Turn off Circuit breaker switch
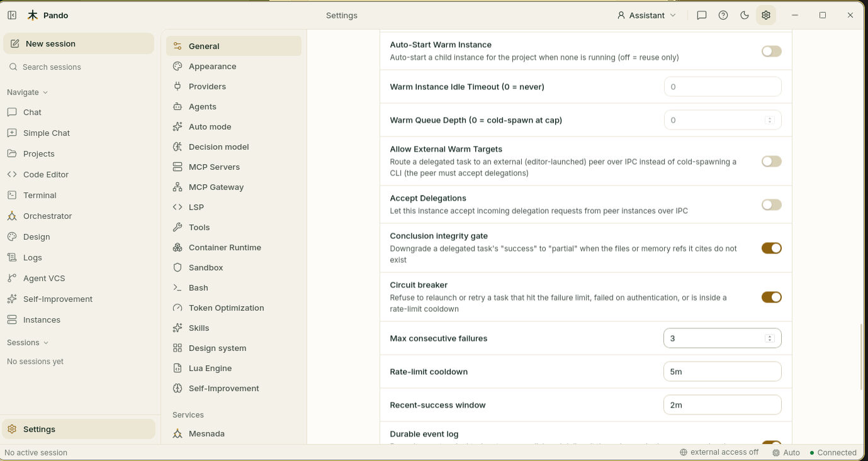This screenshot has width=868, height=461. tap(771, 297)
